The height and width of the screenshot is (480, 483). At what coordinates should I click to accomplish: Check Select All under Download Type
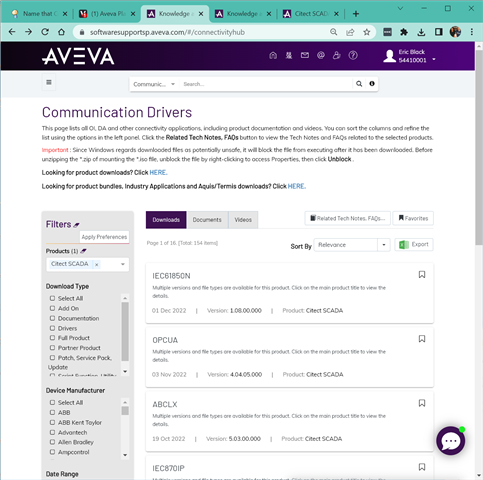[x=52, y=298]
